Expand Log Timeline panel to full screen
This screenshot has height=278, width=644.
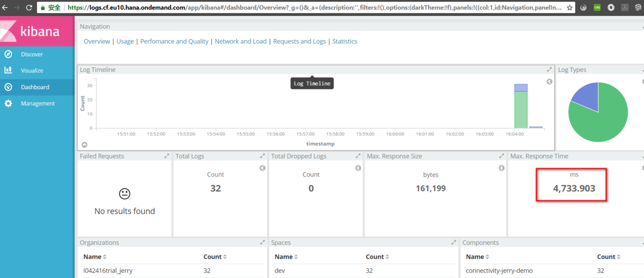pyautogui.click(x=549, y=70)
